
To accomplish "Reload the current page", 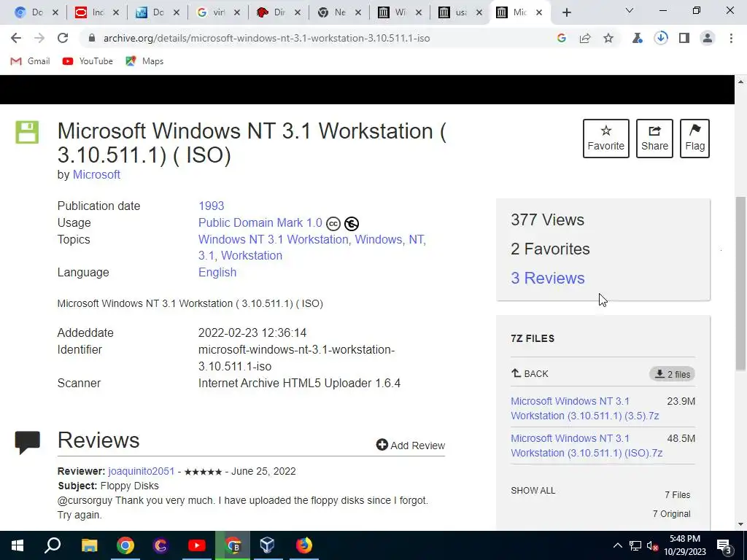I will 63,38.
